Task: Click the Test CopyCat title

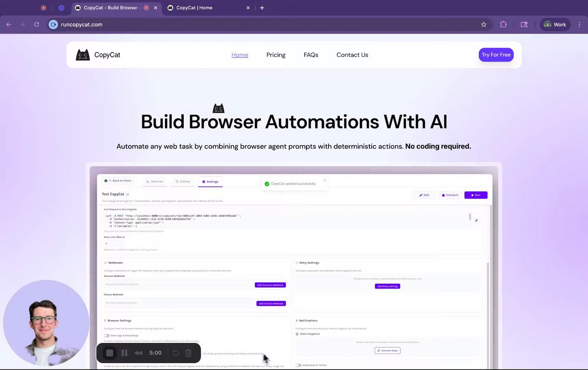Action: click(113, 194)
